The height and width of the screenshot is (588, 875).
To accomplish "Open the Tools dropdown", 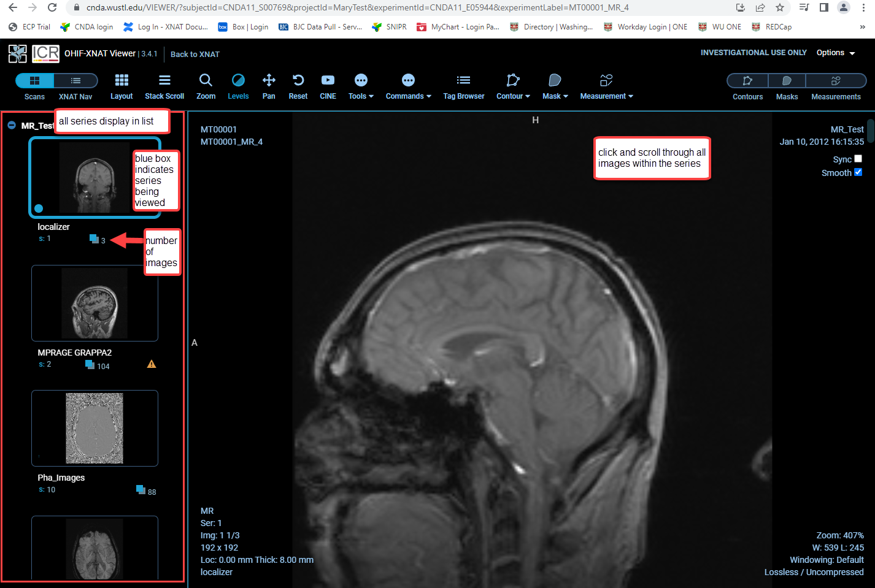I will click(360, 86).
